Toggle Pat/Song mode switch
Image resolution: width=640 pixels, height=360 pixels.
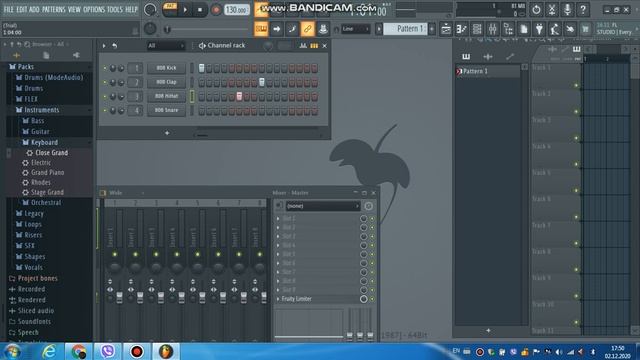click(x=169, y=9)
